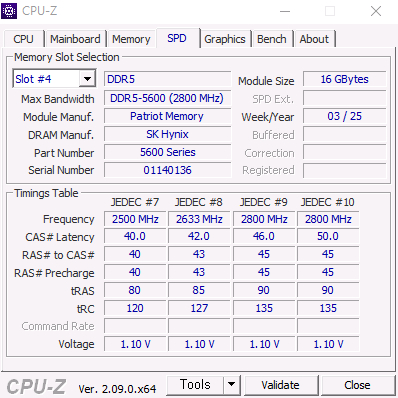The width and height of the screenshot is (398, 398).
Task: Click the 120 tRC cell
Action: [135, 308]
